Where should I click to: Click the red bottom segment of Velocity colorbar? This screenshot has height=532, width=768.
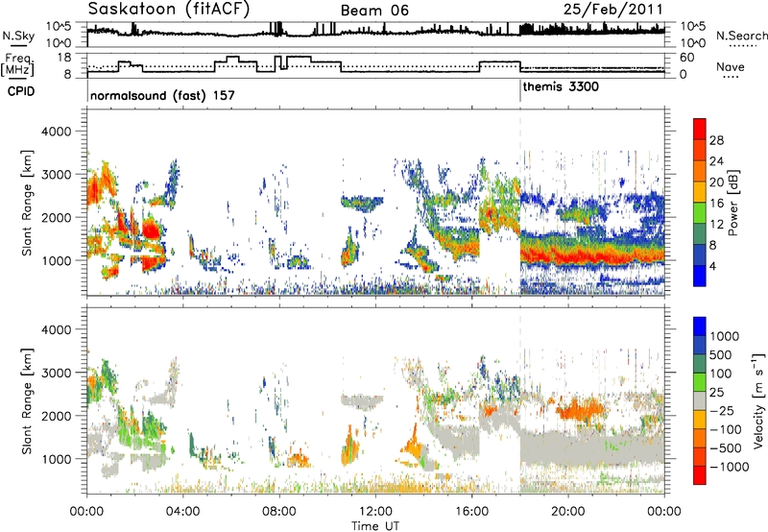click(700, 475)
